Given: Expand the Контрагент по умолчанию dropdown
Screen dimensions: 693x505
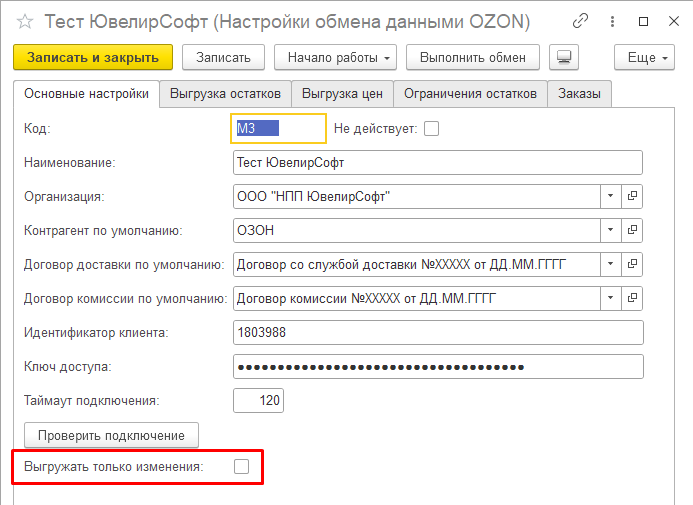Looking at the screenshot, I should coord(610,230).
